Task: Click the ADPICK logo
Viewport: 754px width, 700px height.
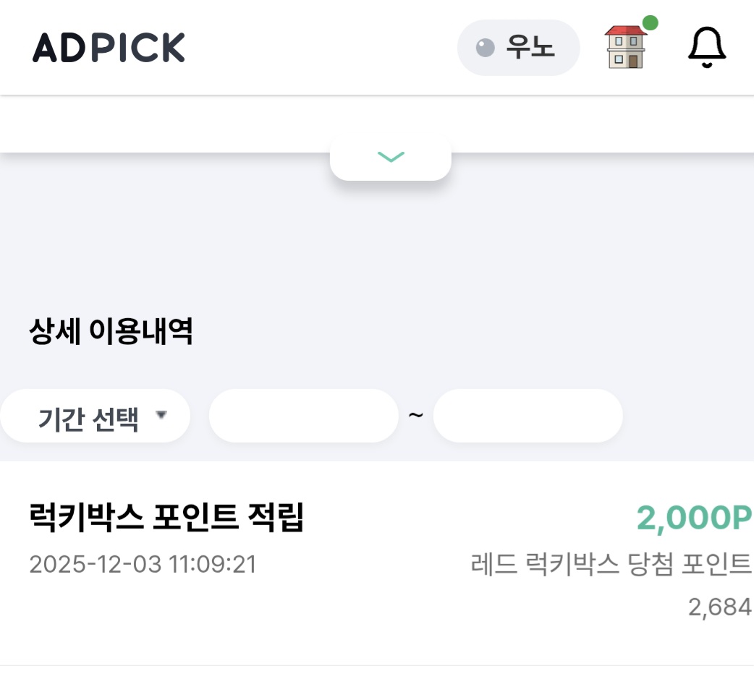Action: (x=109, y=48)
